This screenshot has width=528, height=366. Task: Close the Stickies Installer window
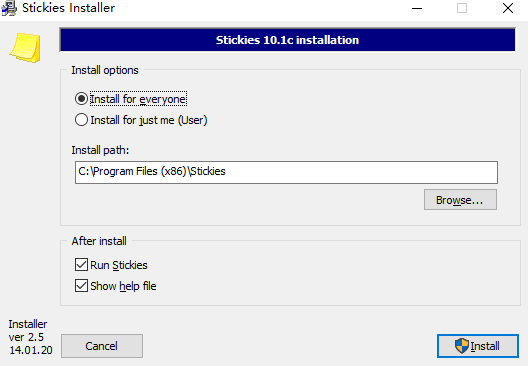(507, 8)
